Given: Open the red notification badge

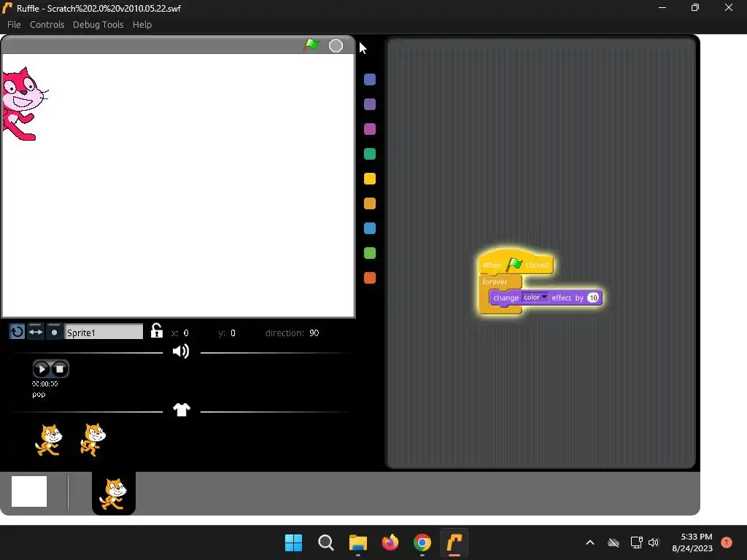Looking at the screenshot, I should (727, 542).
